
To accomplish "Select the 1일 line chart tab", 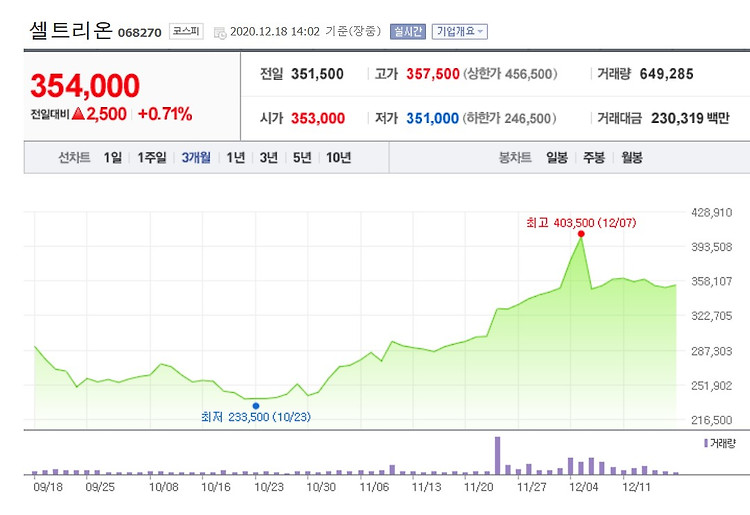I will tap(112, 157).
